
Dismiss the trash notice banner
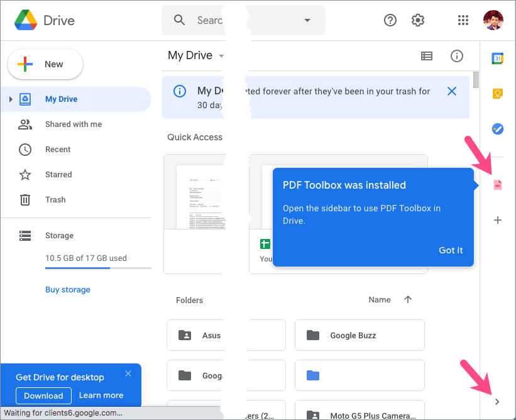pyautogui.click(x=452, y=91)
